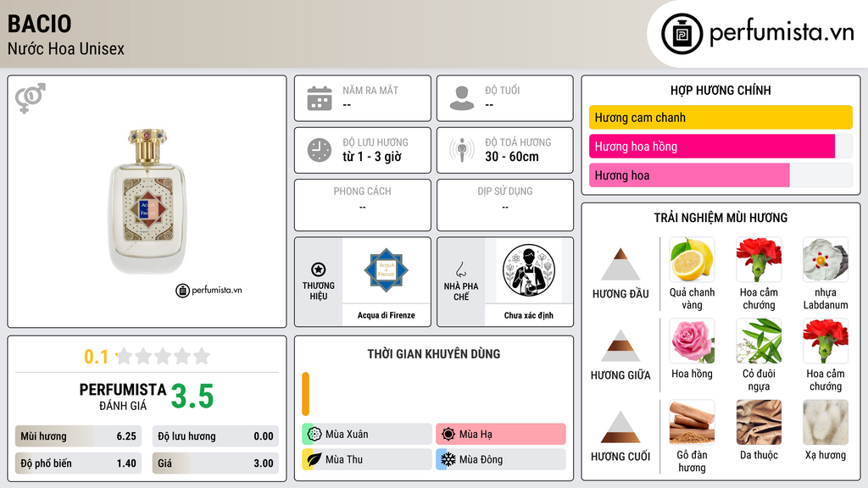
Task: Click the Mùa Xuân flower icon
Action: 314,435
